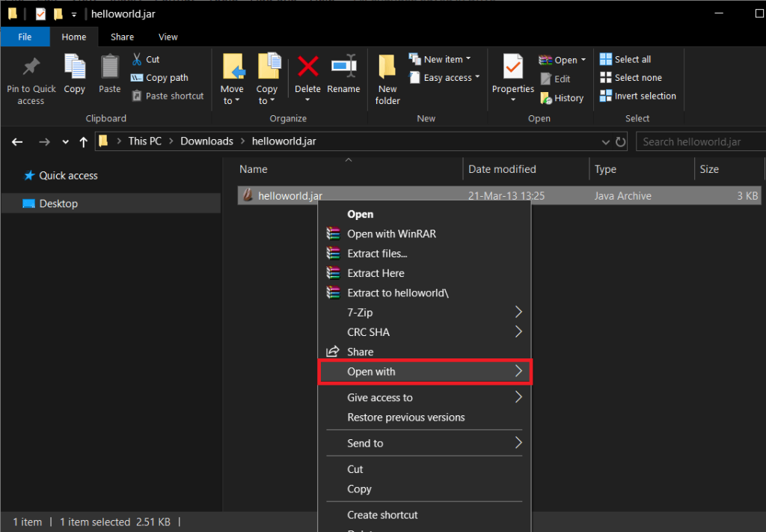Click Copy path in the ribbon

tap(160, 78)
